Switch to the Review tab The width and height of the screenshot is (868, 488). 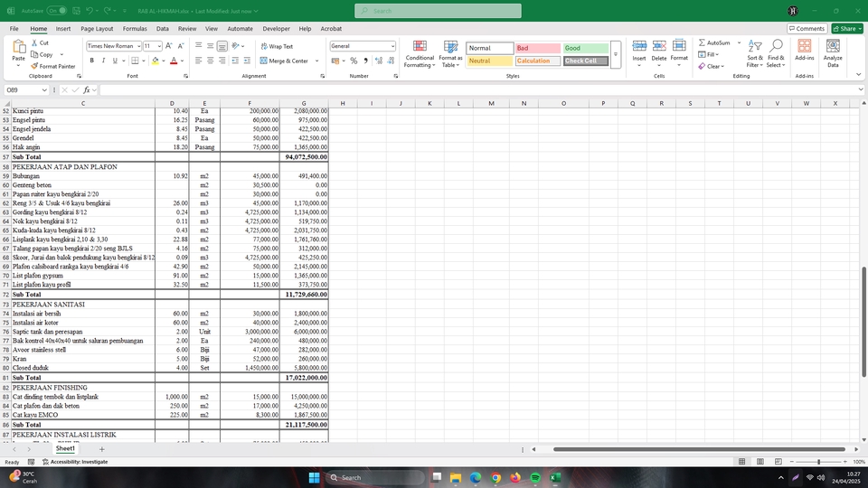[187, 29]
